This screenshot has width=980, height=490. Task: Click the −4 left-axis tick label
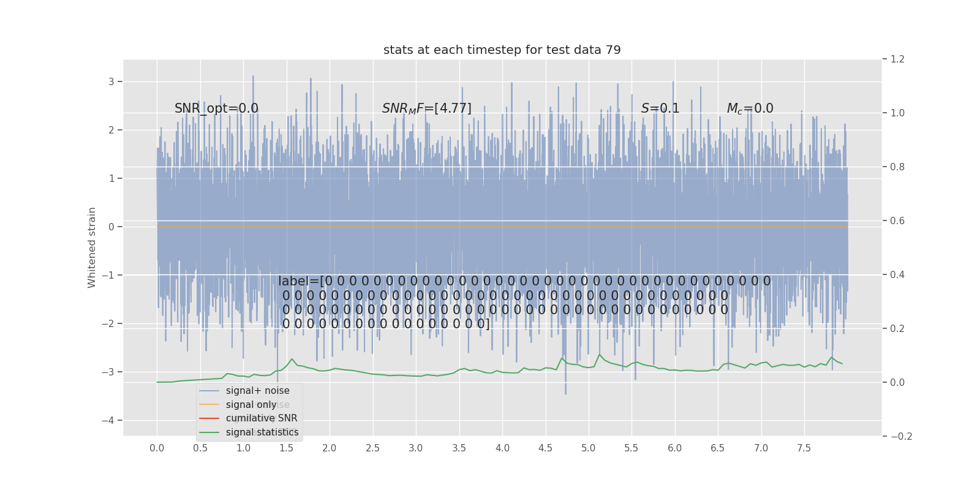click(107, 420)
